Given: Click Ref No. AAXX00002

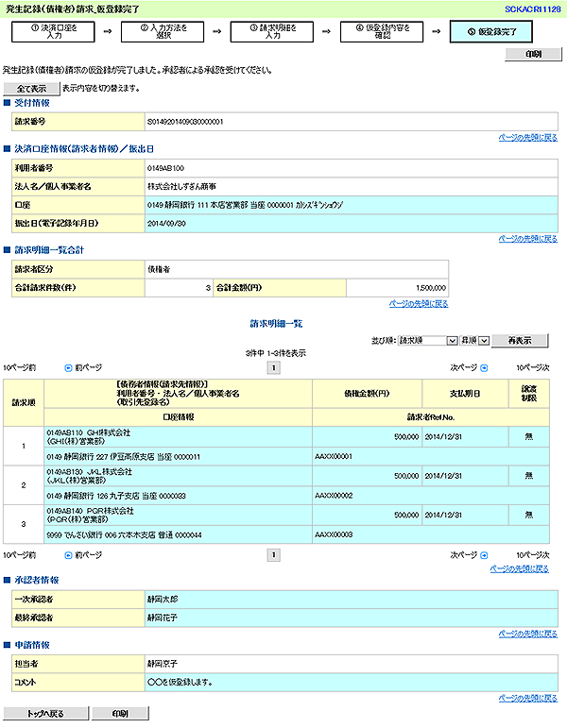Looking at the screenshot, I should click(x=334, y=496).
